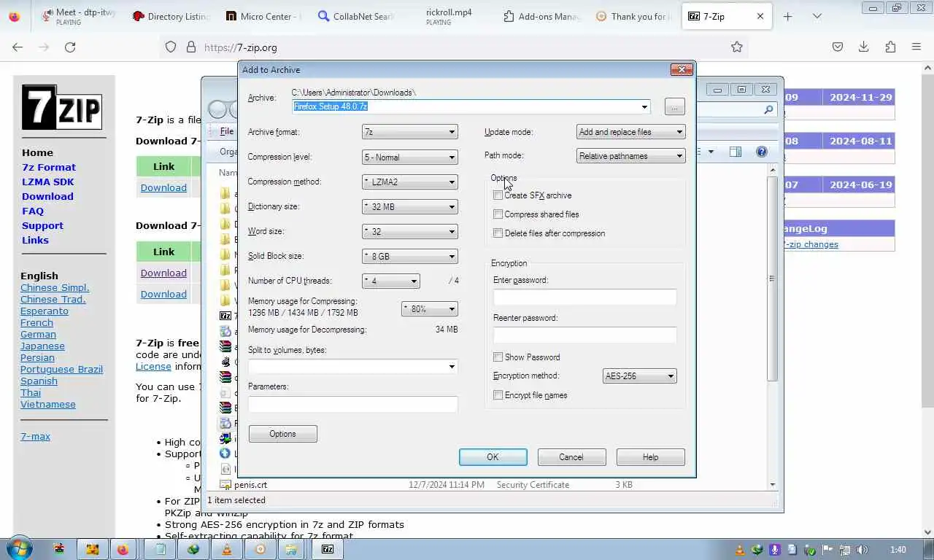Click the Parameters text field
The height and width of the screenshot is (560, 934).
(352, 404)
